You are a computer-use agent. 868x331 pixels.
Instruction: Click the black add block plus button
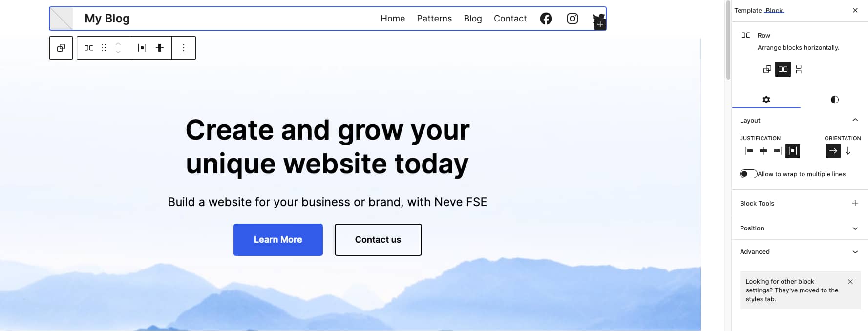(600, 24)
